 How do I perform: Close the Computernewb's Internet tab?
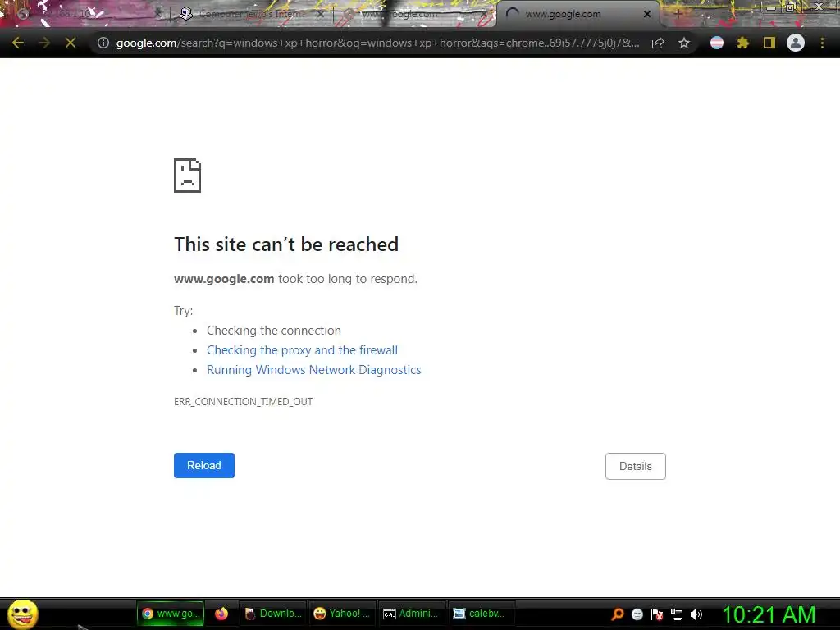pyautogui.click(x=321, y=14)
